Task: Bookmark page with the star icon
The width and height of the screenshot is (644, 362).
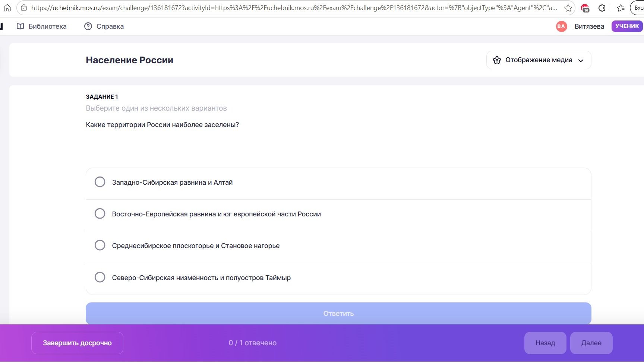Action: (x=568, y=8)
